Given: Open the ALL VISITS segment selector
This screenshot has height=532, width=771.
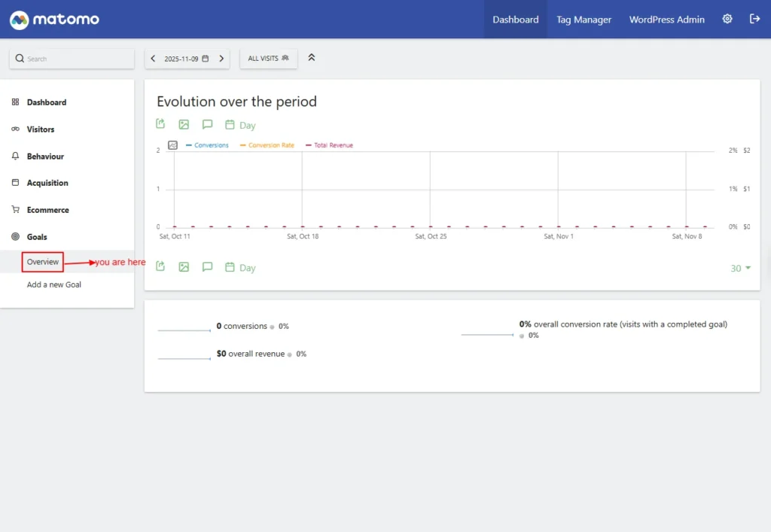Looking at the screenshot, I should click(268, 59).
